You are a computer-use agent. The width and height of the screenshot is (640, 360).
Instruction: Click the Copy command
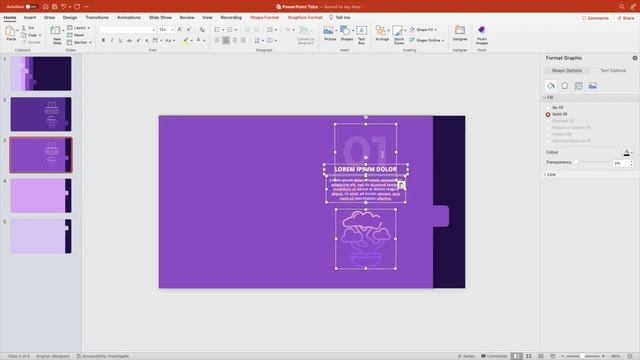[31, 35]
